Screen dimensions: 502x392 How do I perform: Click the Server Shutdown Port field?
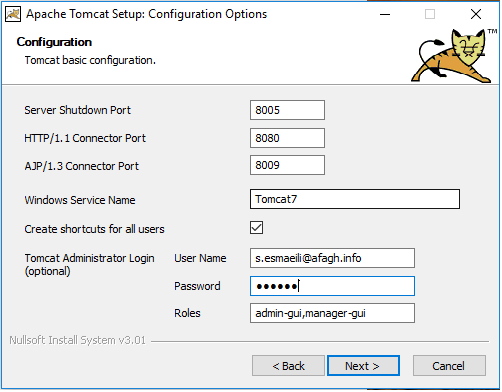pos(287,110)
